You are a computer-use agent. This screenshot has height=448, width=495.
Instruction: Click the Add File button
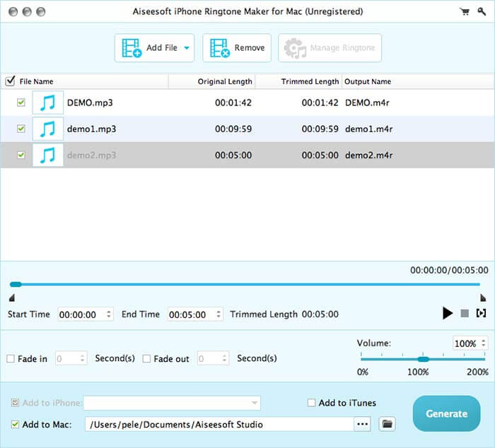(x=154, y=48)
